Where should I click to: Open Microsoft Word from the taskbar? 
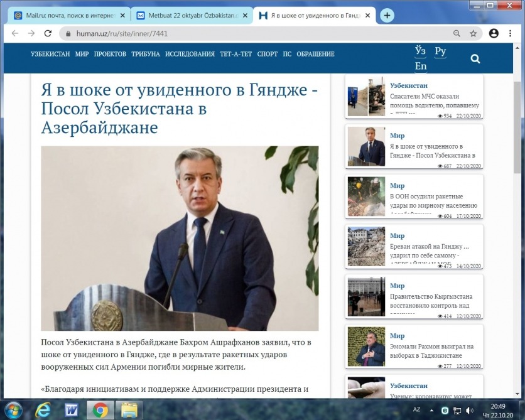[x=72, y=410]
